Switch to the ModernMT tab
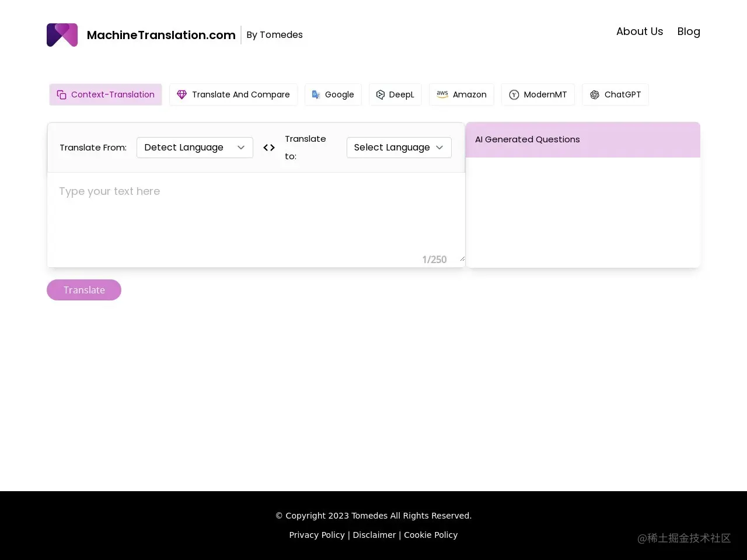 (538, 94)
